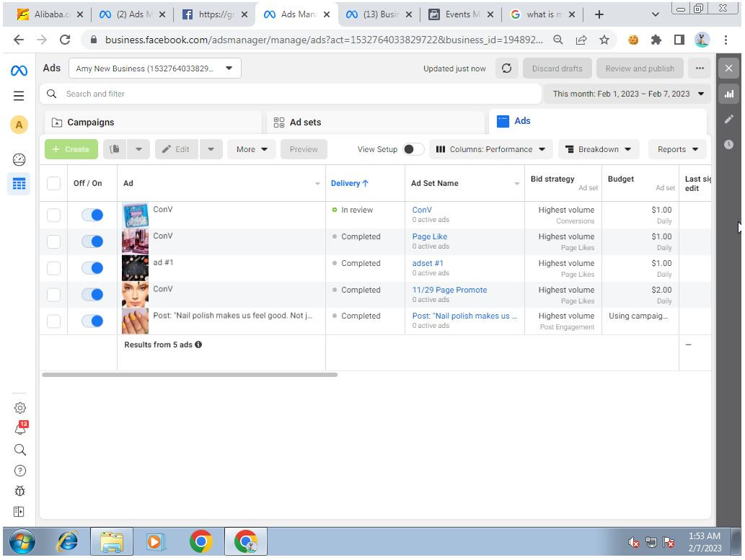Image resolution: width=745 pixels, height=560 pixels.
Task: Click the duplicate ad icon button
Action: 115,149
